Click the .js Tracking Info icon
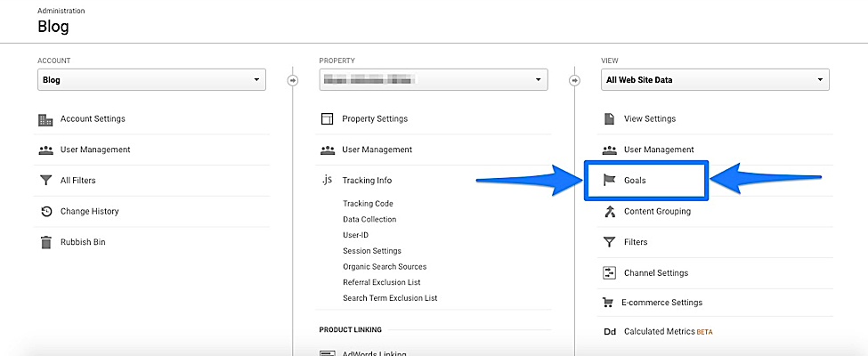This screenshot has width=868, height=356. pyautogui.click(x=327, y=180)
